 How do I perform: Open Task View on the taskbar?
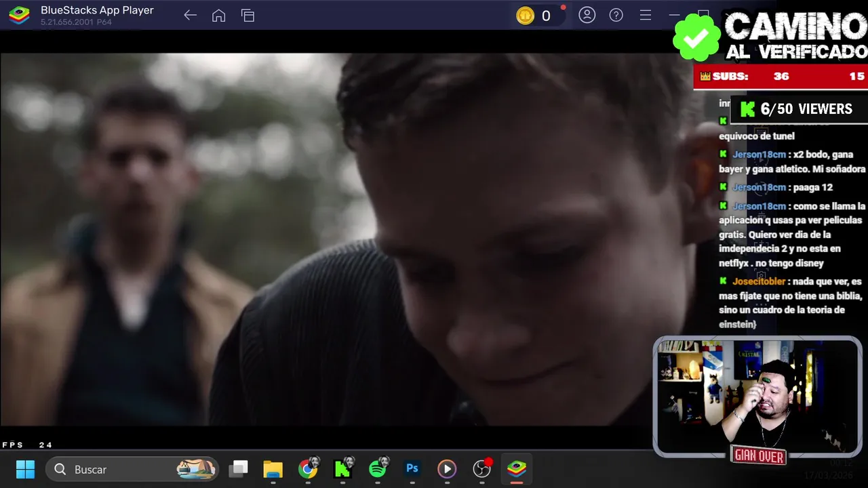coord(238,469)
